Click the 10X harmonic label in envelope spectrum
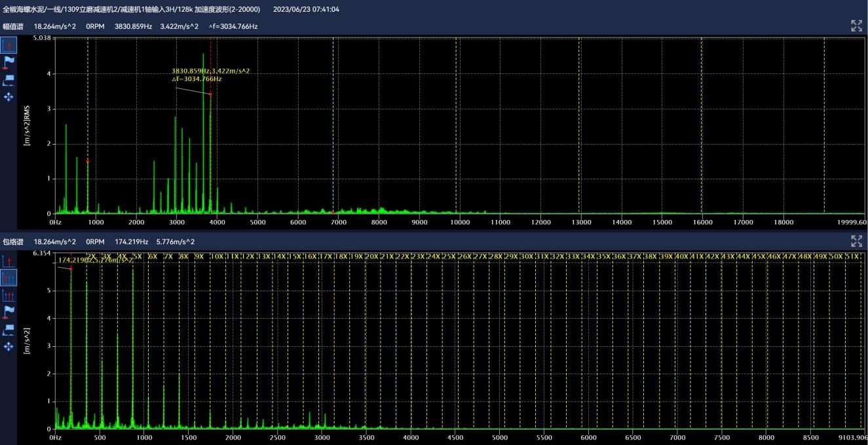868x445 pixels. [216, 257]
